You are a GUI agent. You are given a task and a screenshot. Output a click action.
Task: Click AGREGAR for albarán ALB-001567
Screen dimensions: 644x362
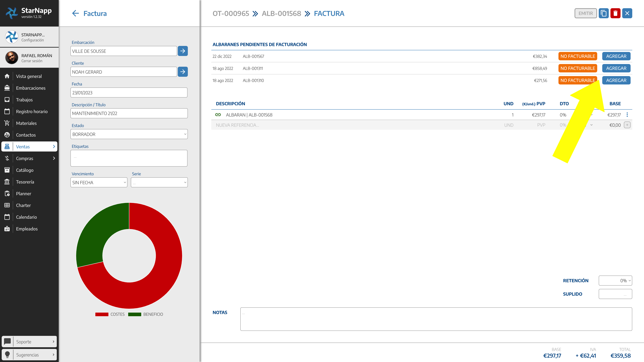(x=616, y=56)
